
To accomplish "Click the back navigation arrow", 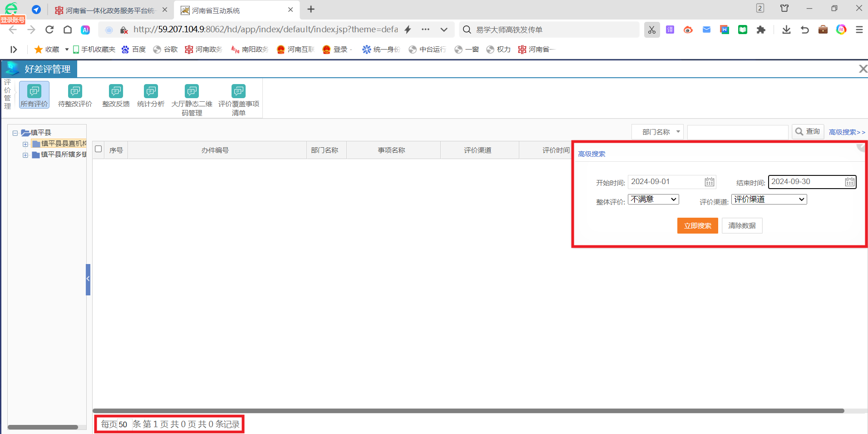I will pyautogui.click(x=13, y=30).
